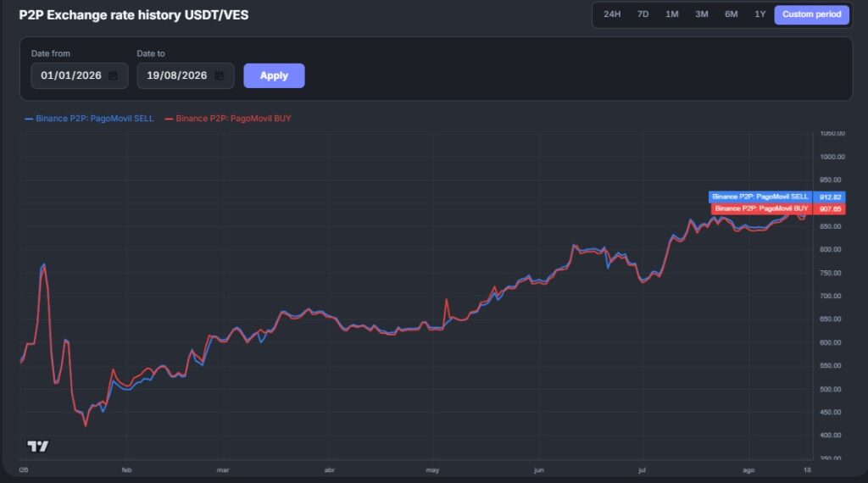Click the 700.00 price axis label
Image resolution: width=868 pixels, height=483 pixels.
831,296
